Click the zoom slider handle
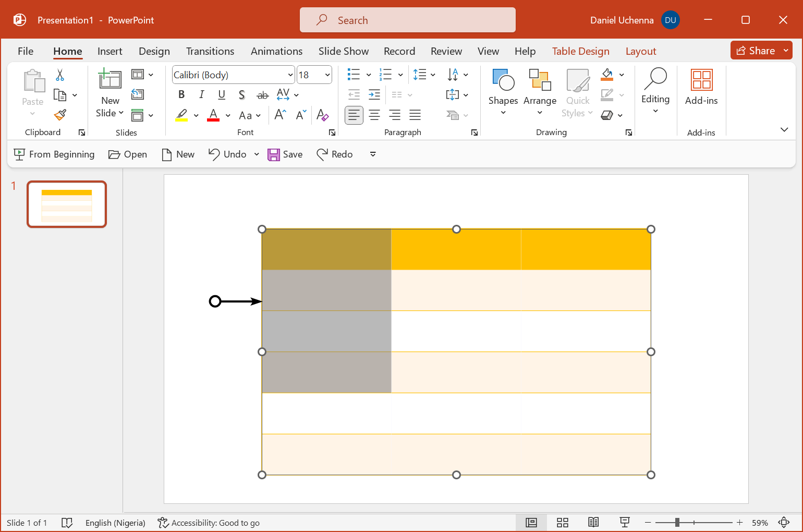This screenshot has width=803, height=532. pyautogui.click(x=677, y=523)
